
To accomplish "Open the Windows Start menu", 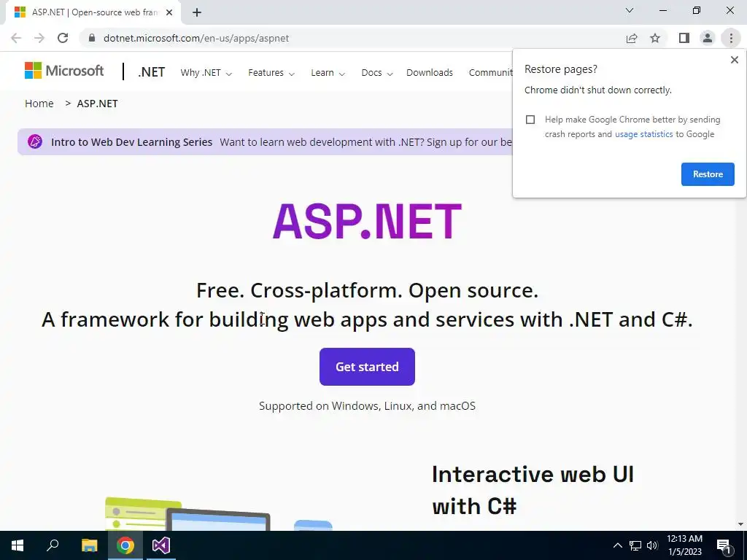I will tap(18, 545).
